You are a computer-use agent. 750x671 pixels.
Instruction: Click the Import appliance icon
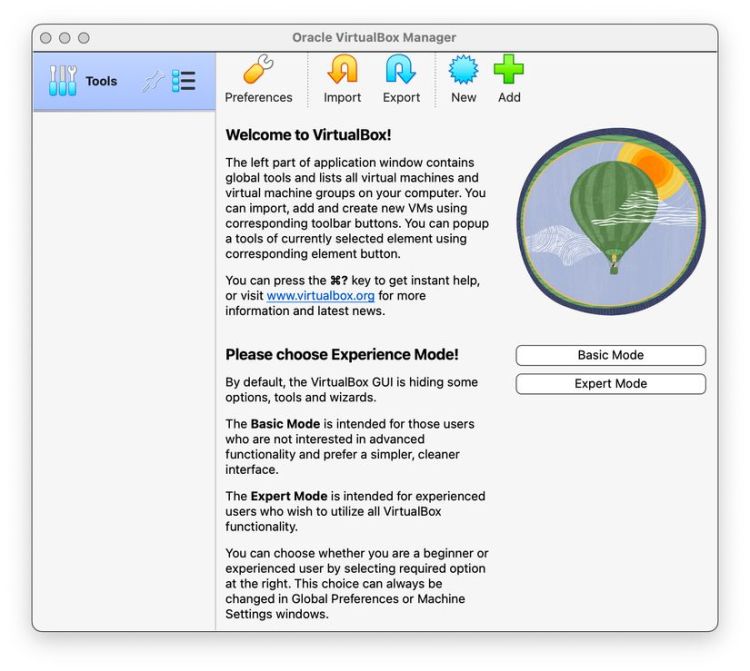tap(342, 79)
